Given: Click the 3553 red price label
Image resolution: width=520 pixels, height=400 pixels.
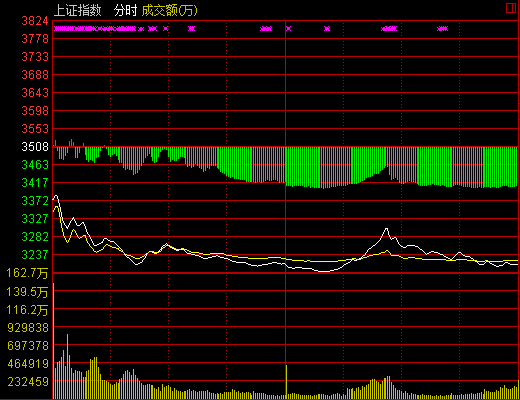Looking at the screenshot, I should [x=35, y=129].
